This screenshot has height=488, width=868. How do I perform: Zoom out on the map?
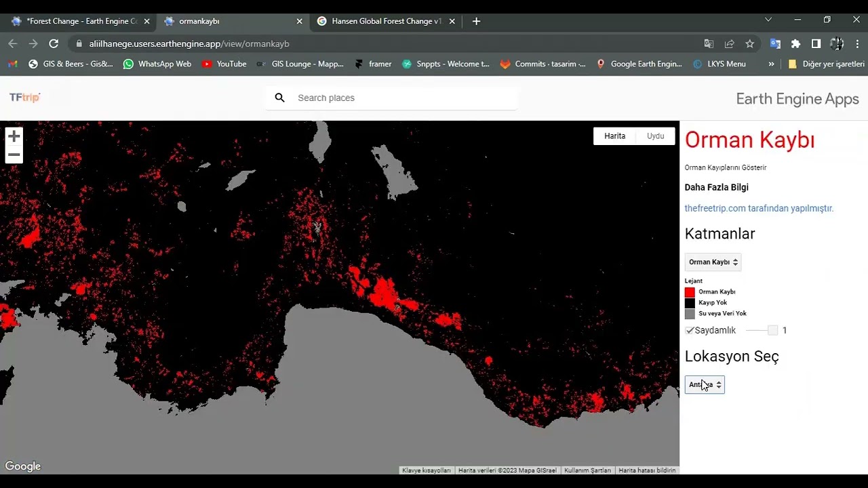[14, 155]
